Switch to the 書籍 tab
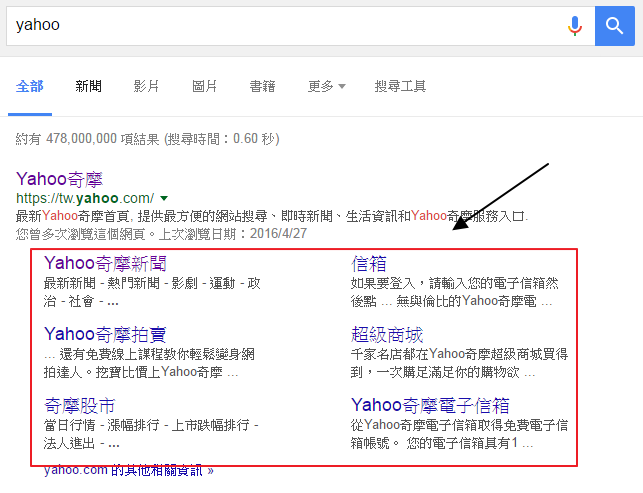643x493 pixels. point(262,87)
